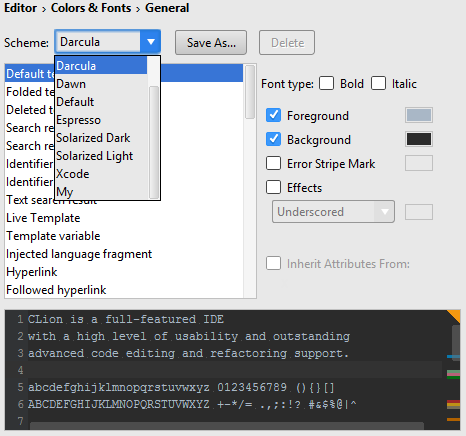466x436 pixels.
Task: Enable the Italic font type checkbox
Action: click(378, 83)
